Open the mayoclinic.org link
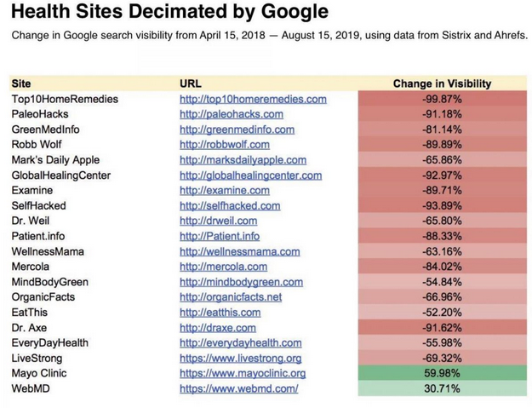The image size is (532, 408). click(243, 373)
